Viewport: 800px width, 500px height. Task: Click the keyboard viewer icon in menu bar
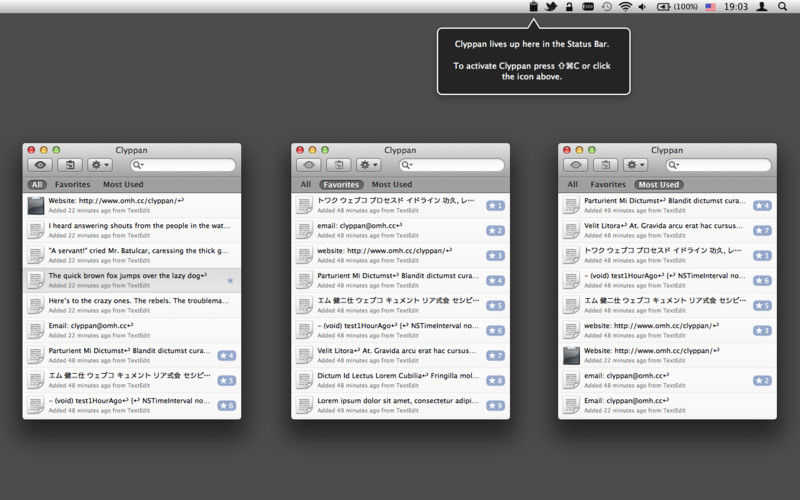588,7
